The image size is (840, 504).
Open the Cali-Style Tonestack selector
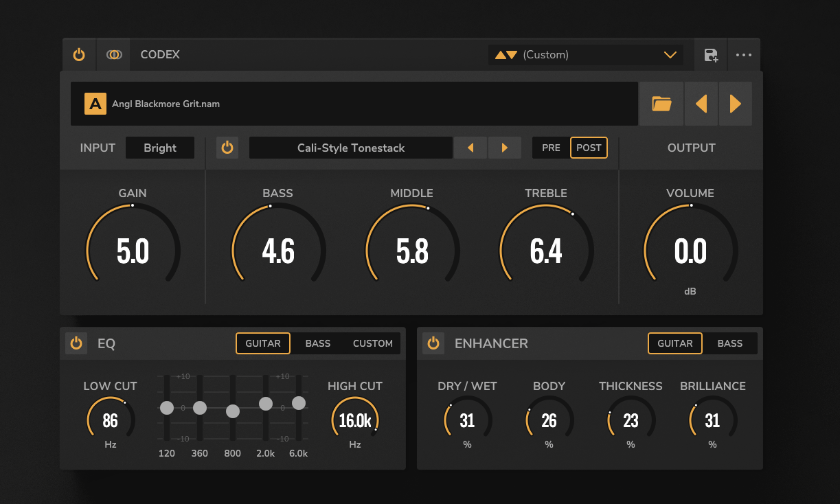click(350, 148)
